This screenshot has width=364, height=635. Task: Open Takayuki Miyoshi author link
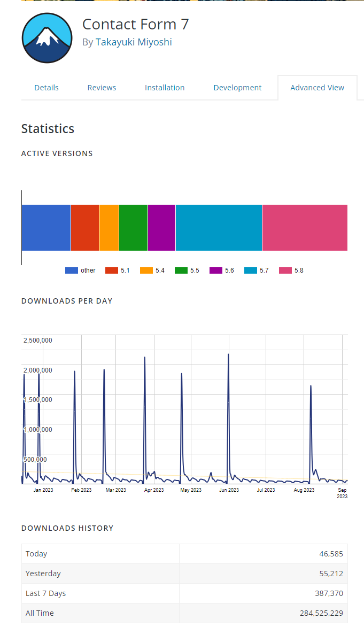[x=134, y=42]
